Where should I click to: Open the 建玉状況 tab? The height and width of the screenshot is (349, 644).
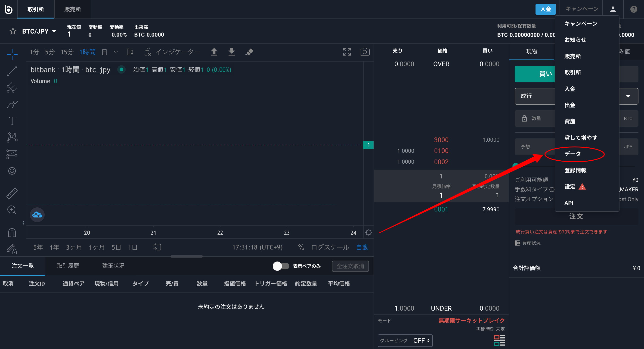pyautogui.click(x=113, y=266)
